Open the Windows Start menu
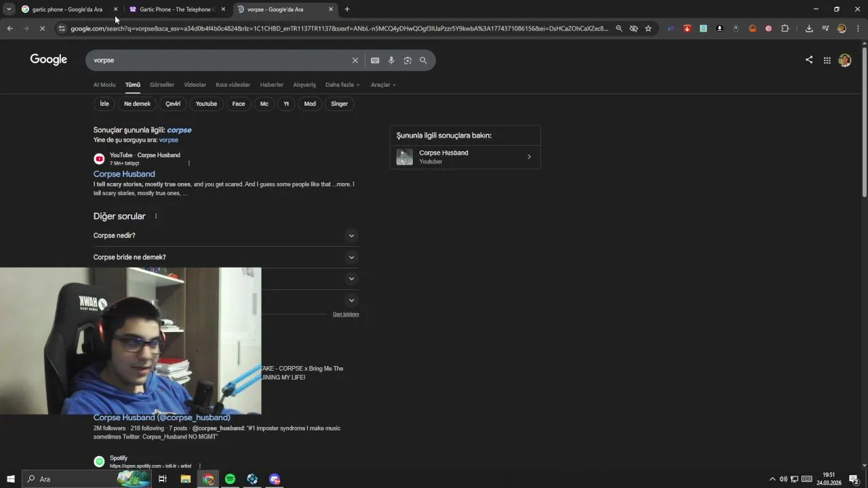Image resolution: width=868 pixels, height=488 pixels. [x=10, y=479]
